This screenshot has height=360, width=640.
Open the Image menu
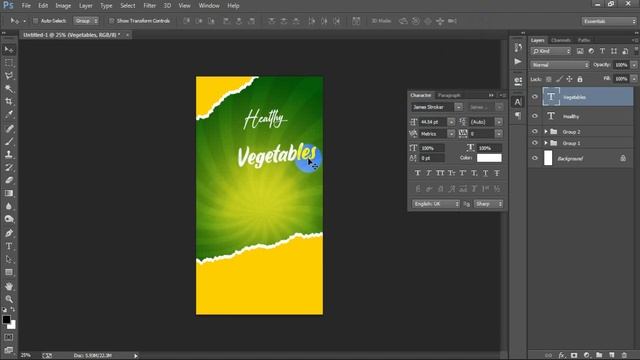(63, 6)
